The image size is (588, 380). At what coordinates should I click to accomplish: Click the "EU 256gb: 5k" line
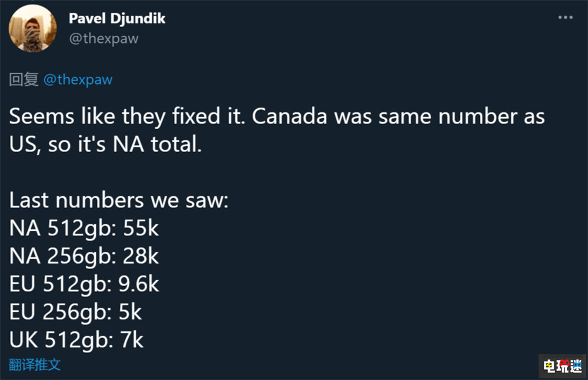(76, 312)
